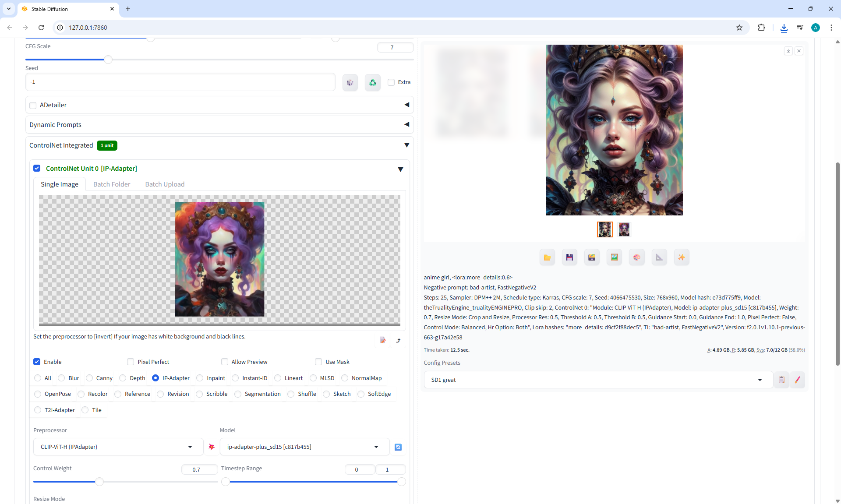The width and height of the screenshot is (841, 504).
Task: Send image to inpaint with palette icon
Action: point(636,257)
